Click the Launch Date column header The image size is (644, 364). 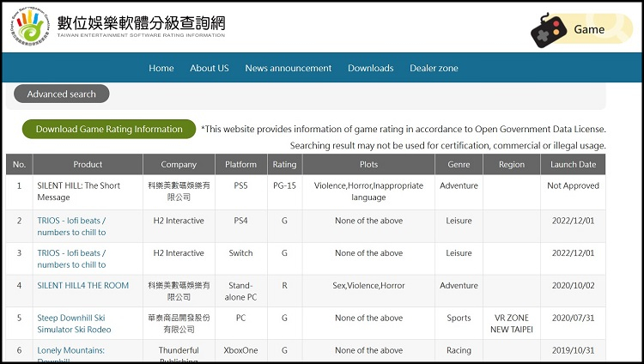[574, 164]
